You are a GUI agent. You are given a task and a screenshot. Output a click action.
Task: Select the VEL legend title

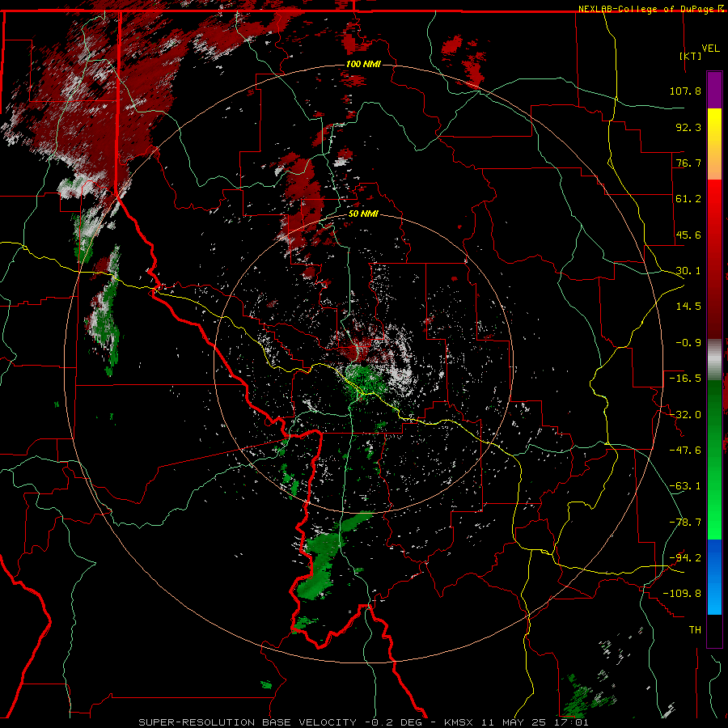[x=710, y=49]
